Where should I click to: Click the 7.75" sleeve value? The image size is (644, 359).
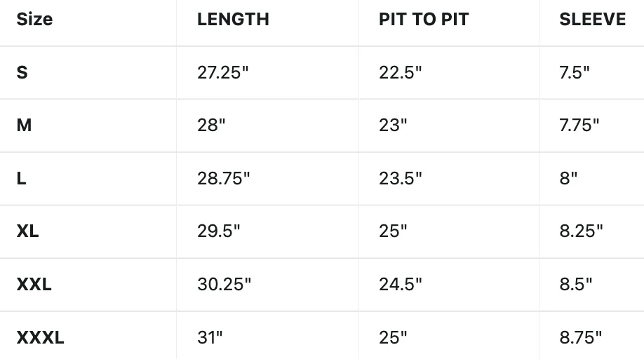coord(579,125)
